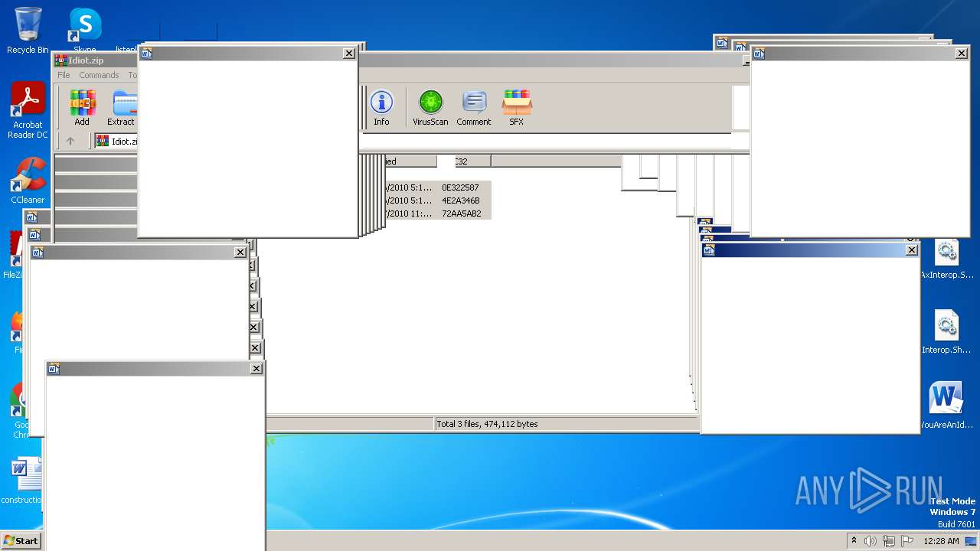Select the CCleaner desktop shortcut
The height and width of the screenshot is (551, 980).
tap(28, 181)
